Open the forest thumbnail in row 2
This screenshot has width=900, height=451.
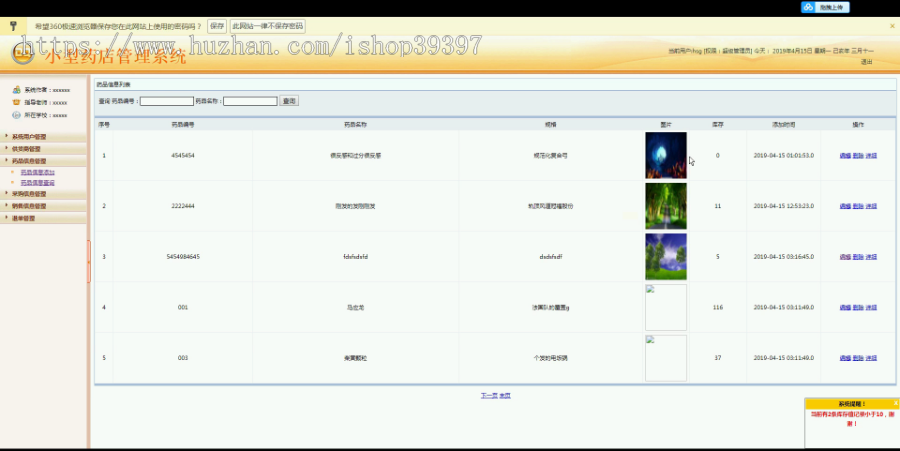point(666,206)
